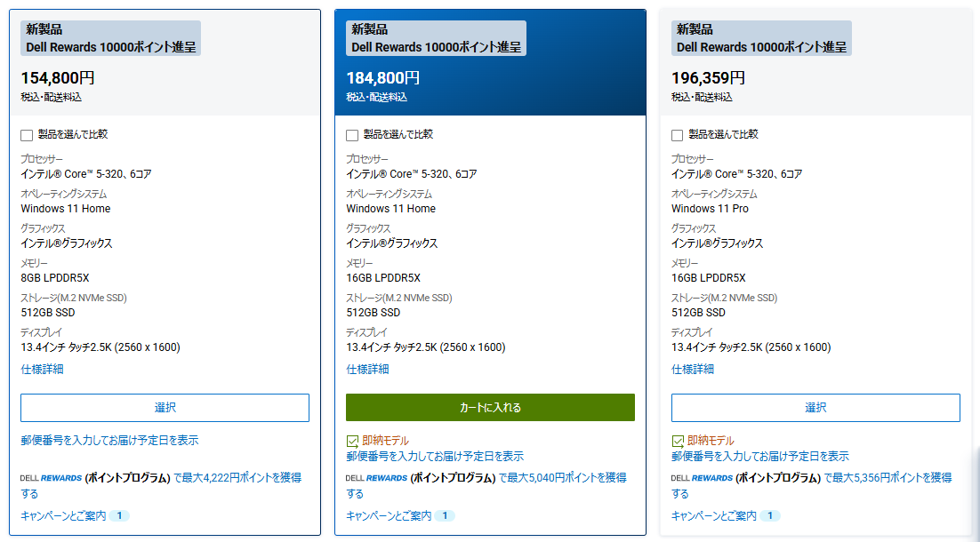The width and height of the screenshot is (980, 542).
Task: Click 即納モデル label on the 184,800円 card
Action: (x=386, y=441)
